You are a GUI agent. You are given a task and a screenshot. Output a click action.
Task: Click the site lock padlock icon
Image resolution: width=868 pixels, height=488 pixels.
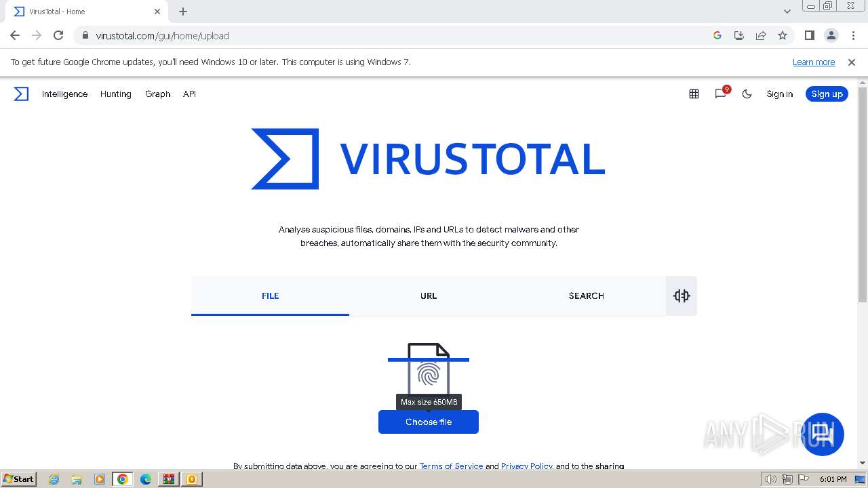click(x=85, y=35)
